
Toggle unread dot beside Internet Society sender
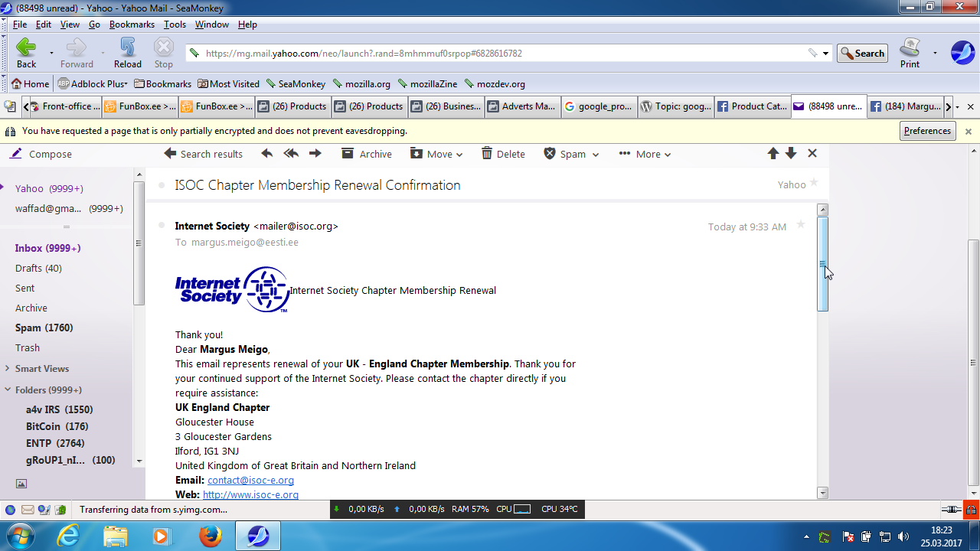click(161, 225)
